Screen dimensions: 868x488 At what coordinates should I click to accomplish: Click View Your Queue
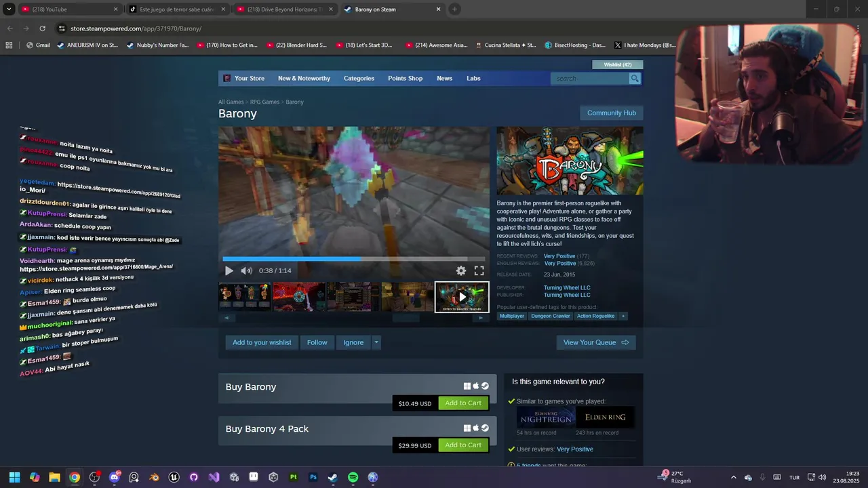596,342
